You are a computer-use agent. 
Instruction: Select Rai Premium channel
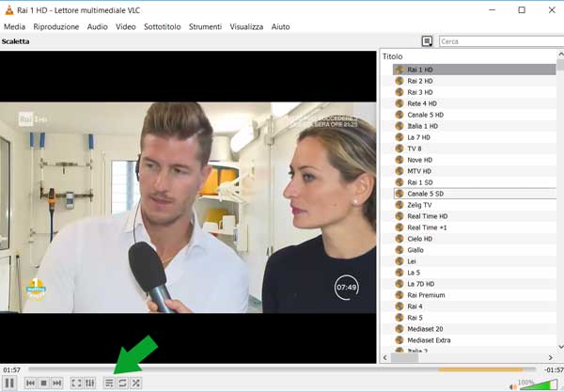point(474,295)
